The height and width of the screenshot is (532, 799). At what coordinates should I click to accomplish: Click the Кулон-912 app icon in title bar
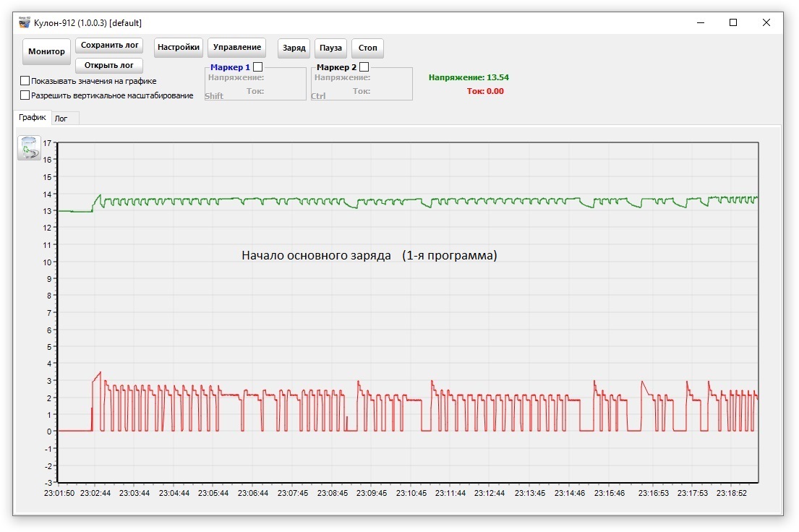[25, 22]
